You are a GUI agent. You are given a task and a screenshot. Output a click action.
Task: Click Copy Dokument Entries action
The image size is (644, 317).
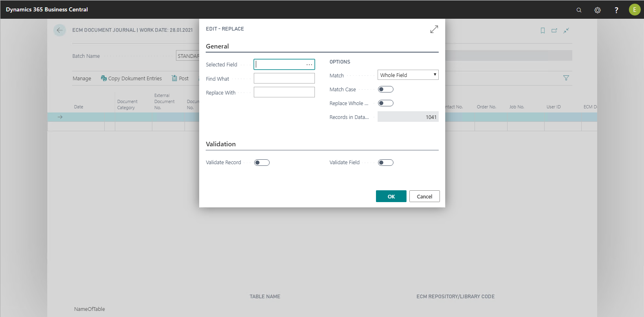pos(131,78)
